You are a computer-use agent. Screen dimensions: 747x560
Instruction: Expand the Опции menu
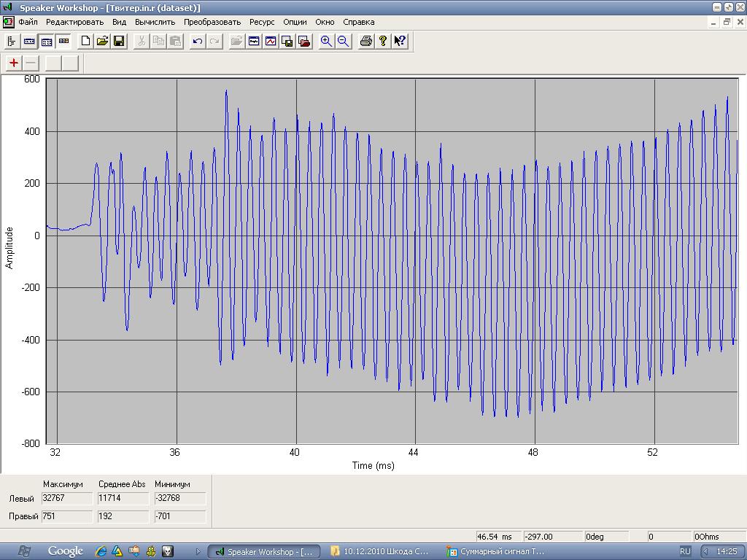coord(295,22)
